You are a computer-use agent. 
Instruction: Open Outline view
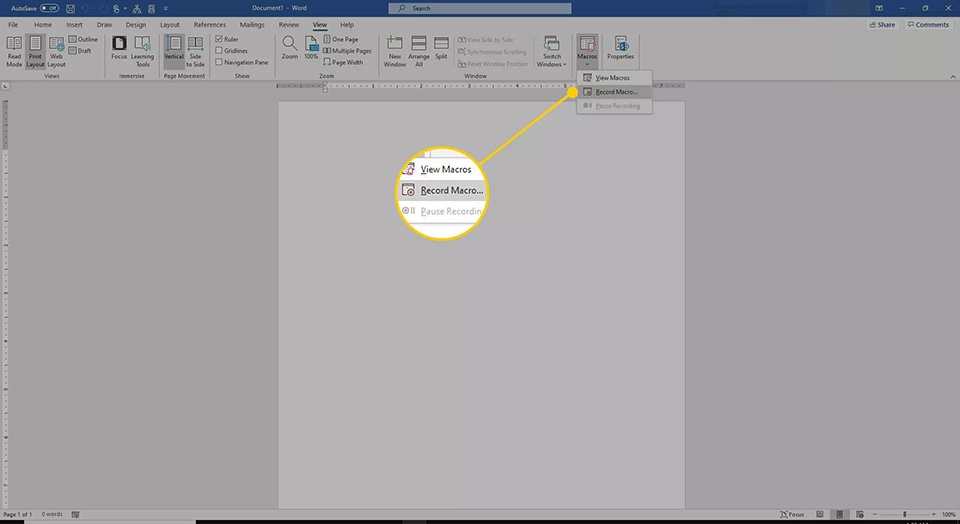pyautogui.click(x=83, y=39)
